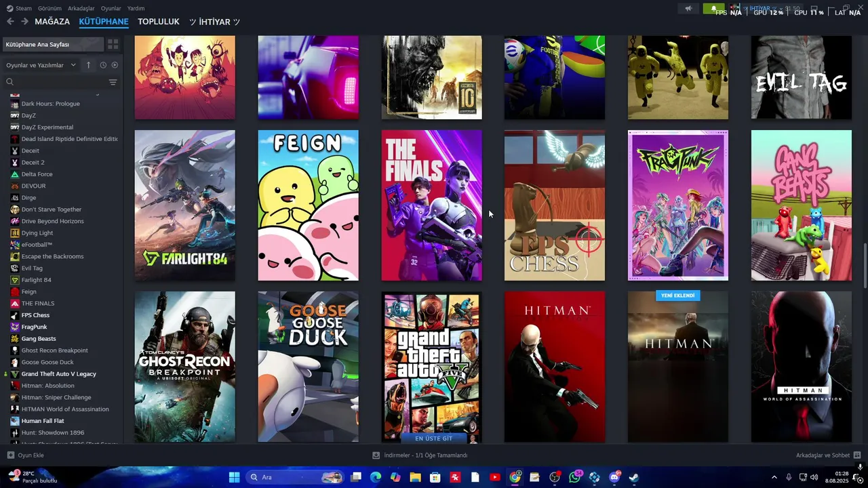
Task: Open the Farlight 84 game cover
Action: [x=185, y=205]
